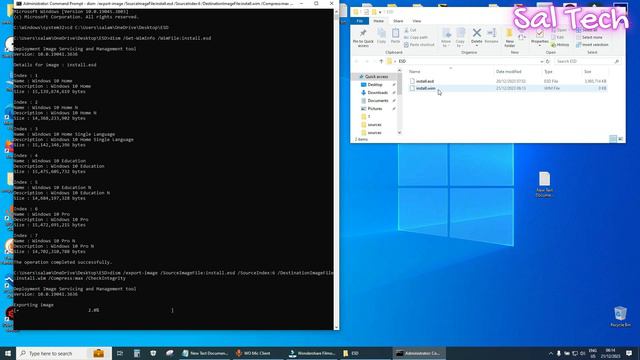Click the Command Prompt scrollbar up arrow
This screenshot has width=640, height=360.
[336, 11]
